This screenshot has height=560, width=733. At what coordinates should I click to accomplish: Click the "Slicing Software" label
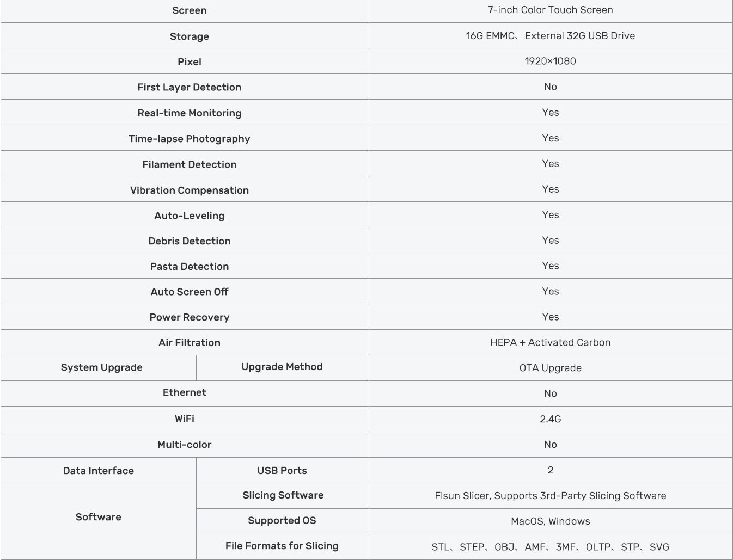click(283, 495)
